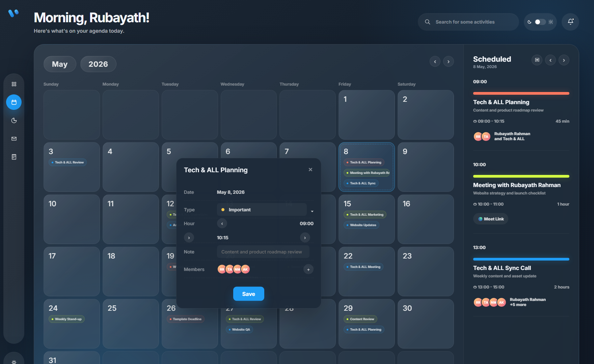Click the Scheduled panel view toggle icon
Image resolution: width=594 pixels, height=364 pixels.
[x=537, y=60]
